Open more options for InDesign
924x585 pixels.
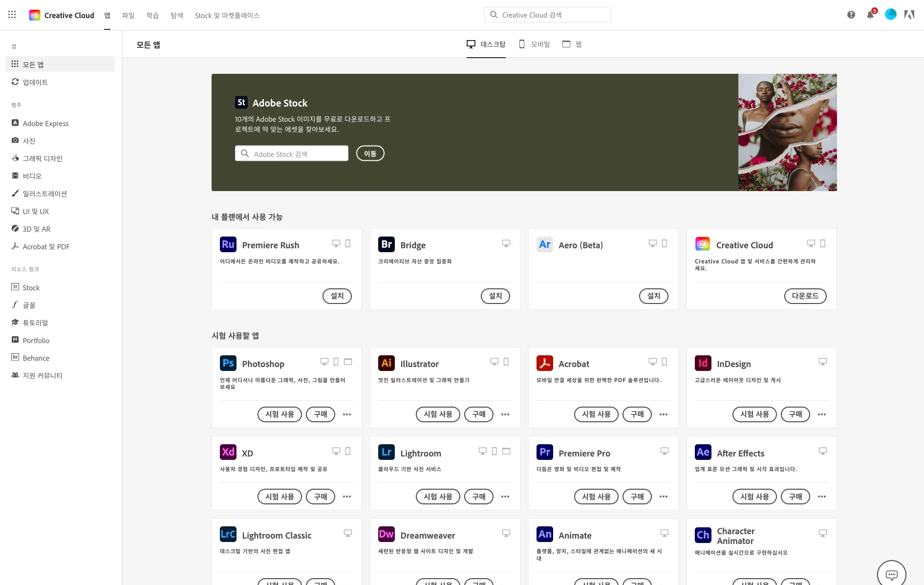(x=822, y=414)
